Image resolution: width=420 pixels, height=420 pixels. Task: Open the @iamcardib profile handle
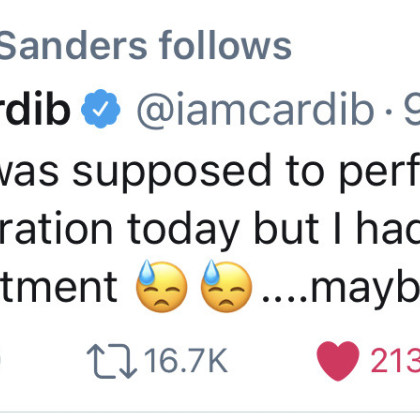255,109
